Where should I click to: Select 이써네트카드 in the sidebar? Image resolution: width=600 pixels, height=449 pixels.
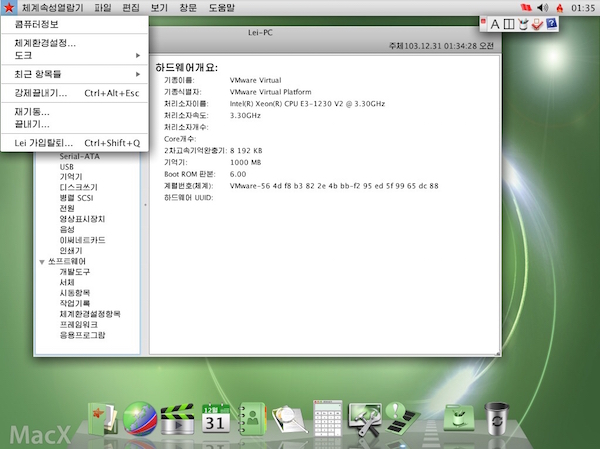[x=82, y=240]
